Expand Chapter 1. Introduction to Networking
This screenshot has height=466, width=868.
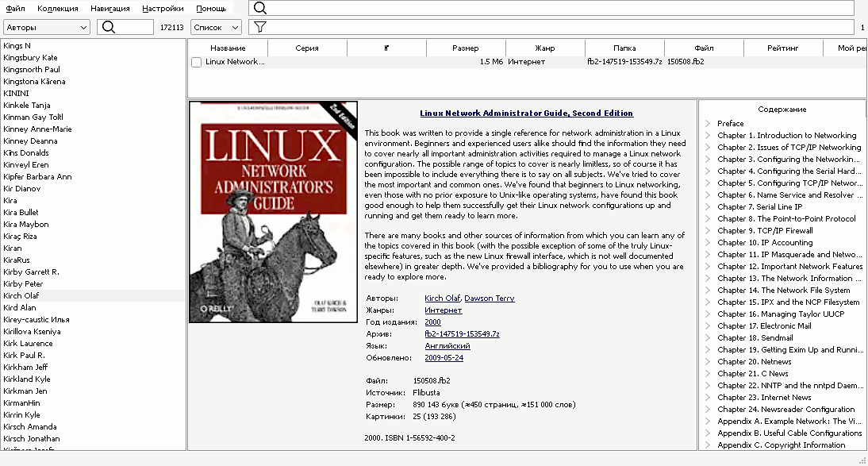pyautogui.click(x=708, y=135)
